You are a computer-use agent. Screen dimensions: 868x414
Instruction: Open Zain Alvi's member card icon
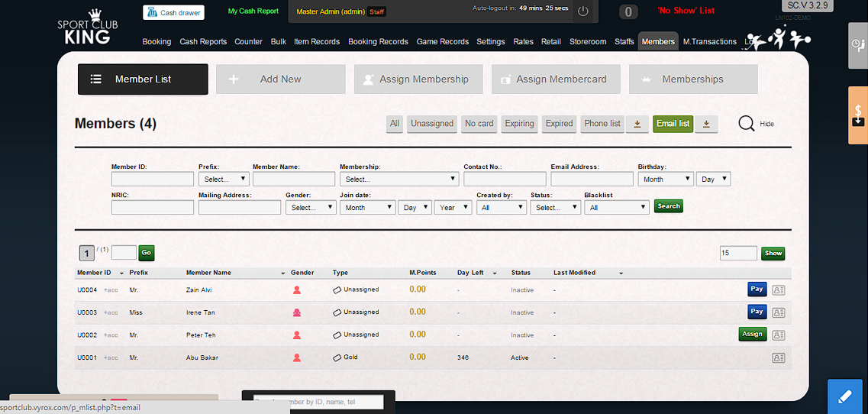click(779, 290)
